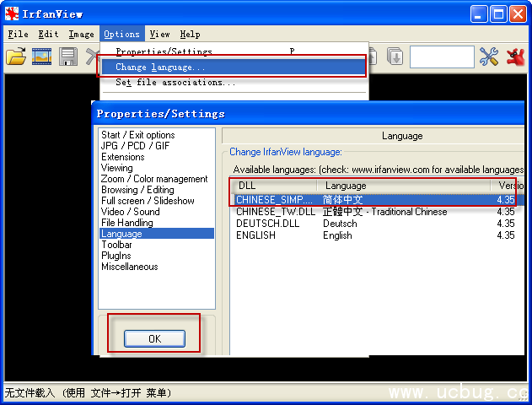
Task: Select PlugIns category
Action: click(116, 256)
